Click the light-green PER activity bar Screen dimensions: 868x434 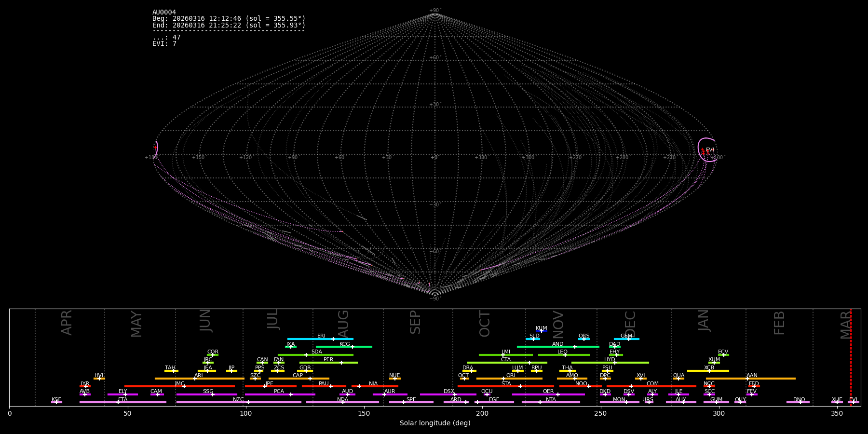(x=328, y=363)
